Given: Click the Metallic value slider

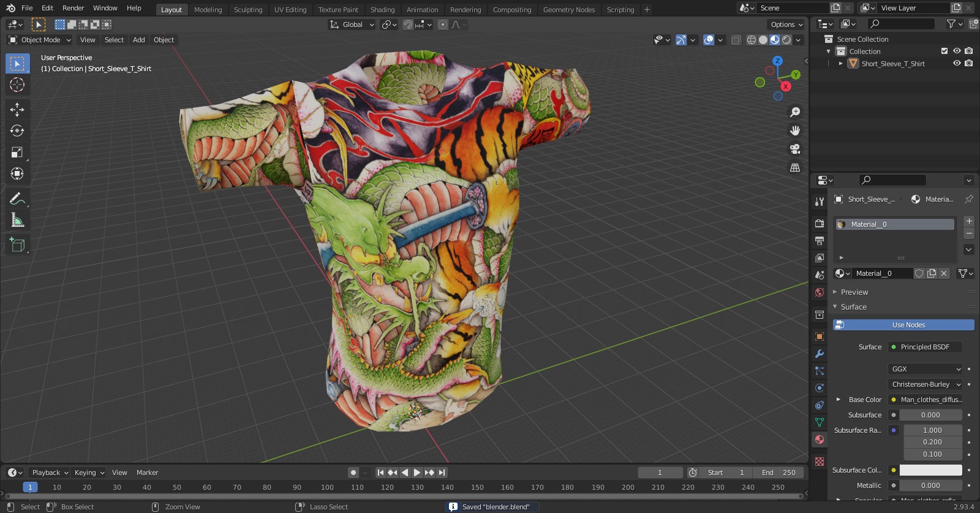Looking at the screenshot, I should (930, 485).
